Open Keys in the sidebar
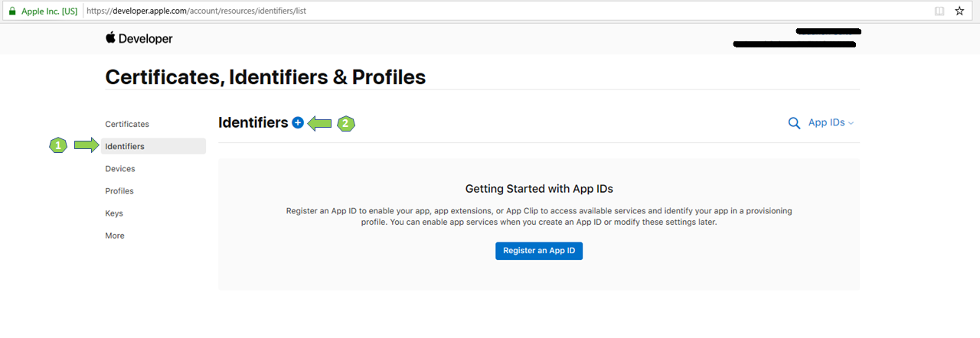Viewport: 980px width, 338px height. 114,213
